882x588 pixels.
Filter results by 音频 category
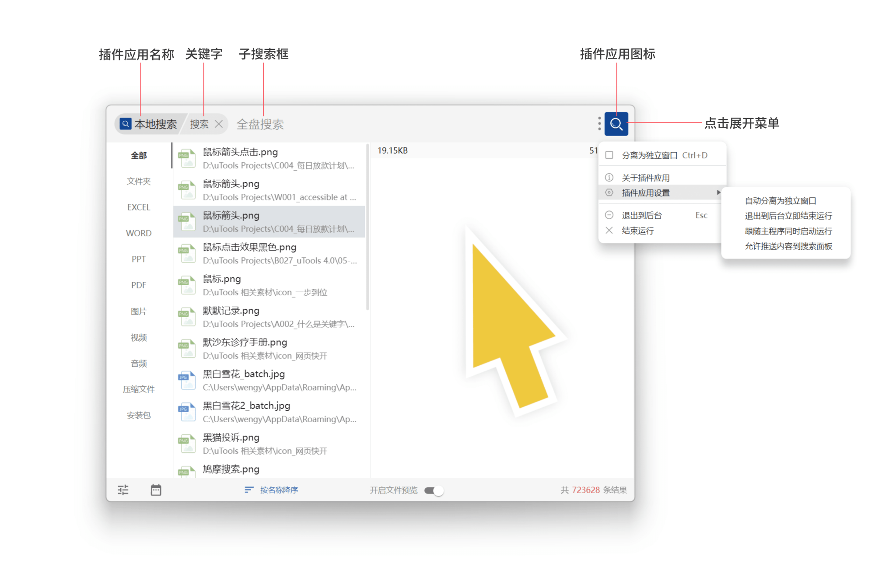pos(139,363)
